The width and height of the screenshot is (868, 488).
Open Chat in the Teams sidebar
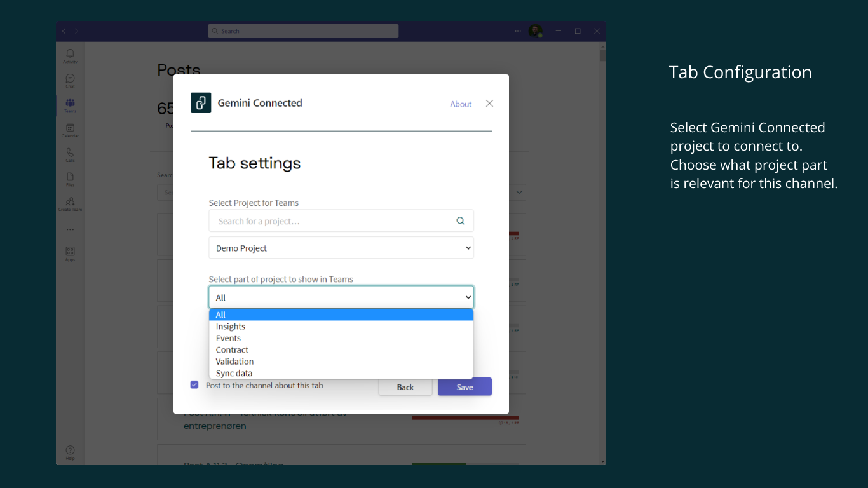pos(70,81)
